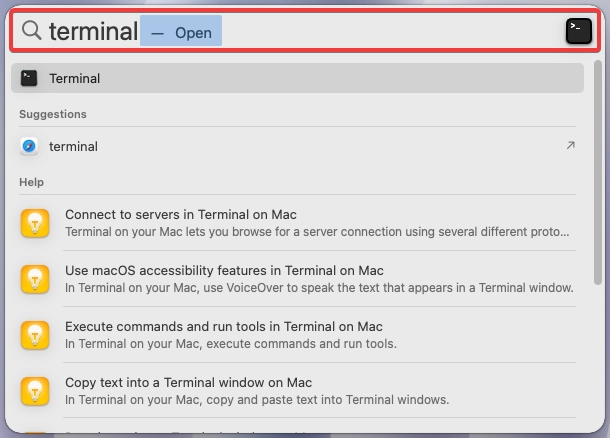Image resolution: width=610 pixels, height=438 pixels.
Task: Click the Terminal app icon in search field
Action: [578, 31]
